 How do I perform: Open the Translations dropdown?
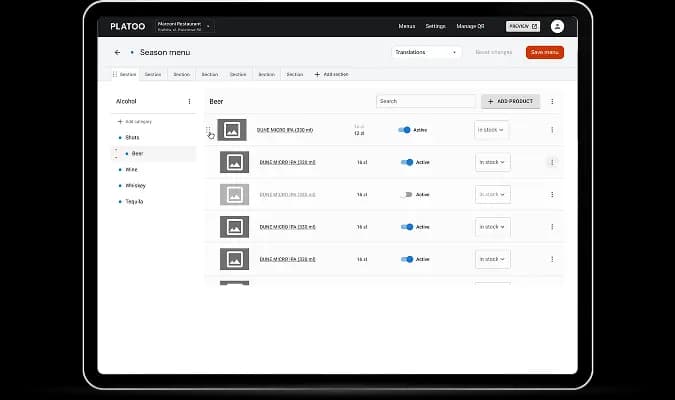click(x=426, y=52)
